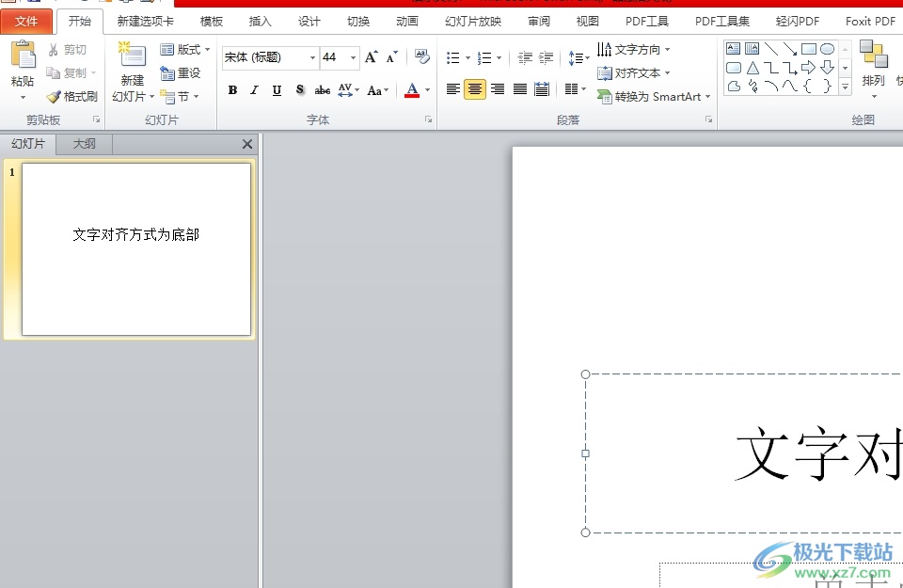
Task: Distribute text evenly across the line
Action: pos(542,89)
